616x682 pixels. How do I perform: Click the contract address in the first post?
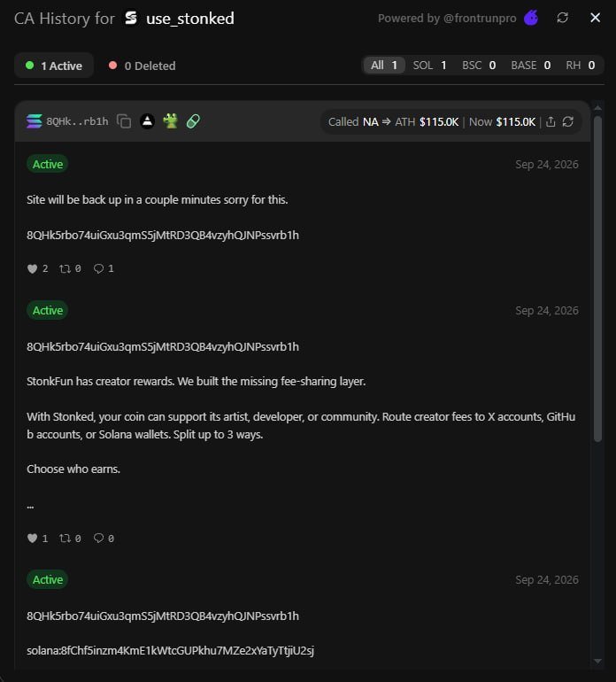point(163,236)
